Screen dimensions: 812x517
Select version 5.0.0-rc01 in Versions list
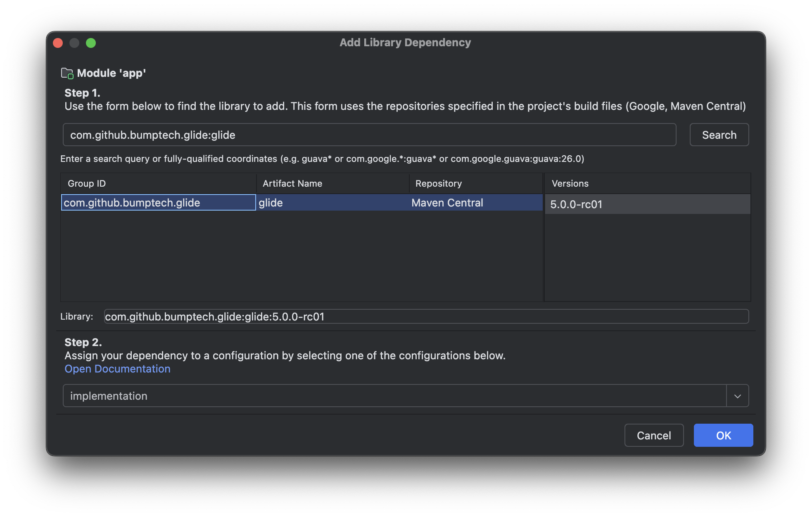click(647, 204)
